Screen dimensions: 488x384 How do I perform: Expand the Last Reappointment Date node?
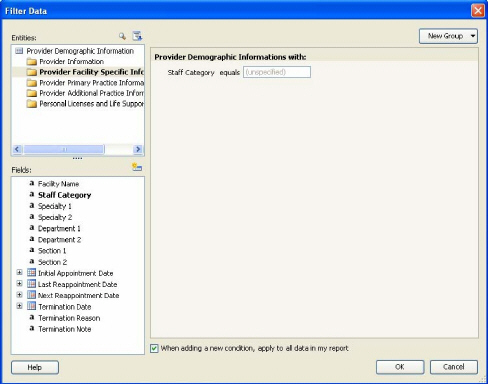coord(19,284)
